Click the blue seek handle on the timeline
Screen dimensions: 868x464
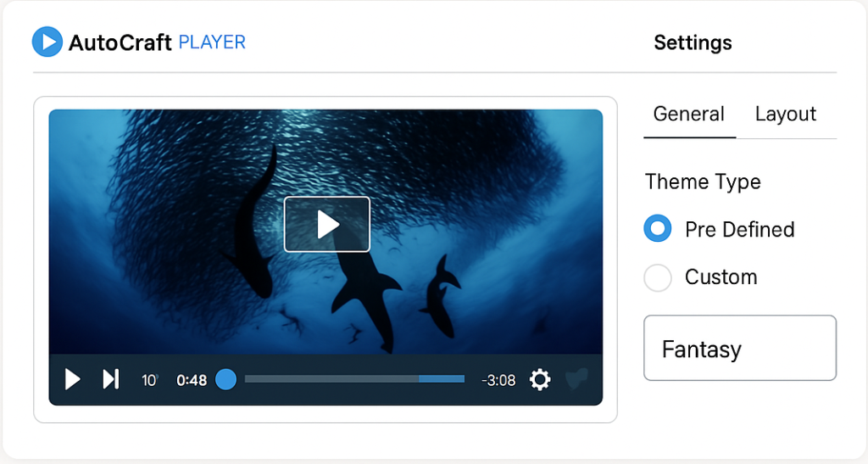pyautogui.click(x=225, y=380)
